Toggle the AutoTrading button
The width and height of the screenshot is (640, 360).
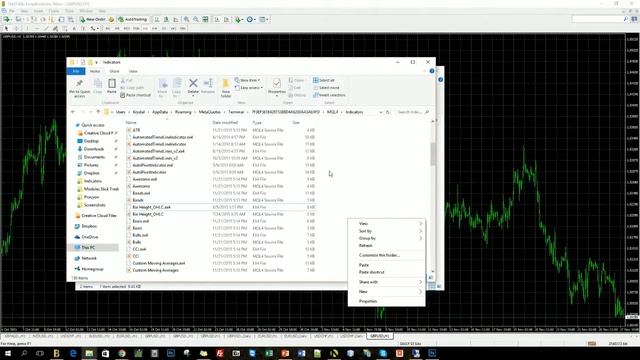click(x=132, y=19)
